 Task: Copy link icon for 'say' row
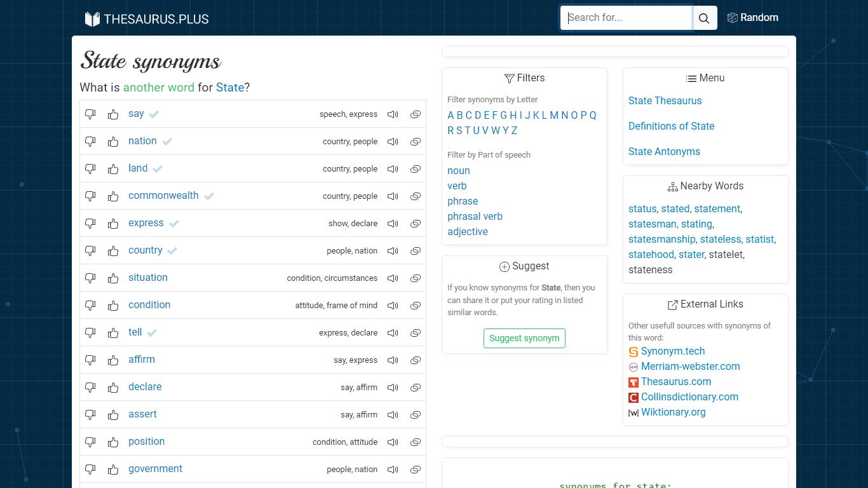(x=416, y=114)
